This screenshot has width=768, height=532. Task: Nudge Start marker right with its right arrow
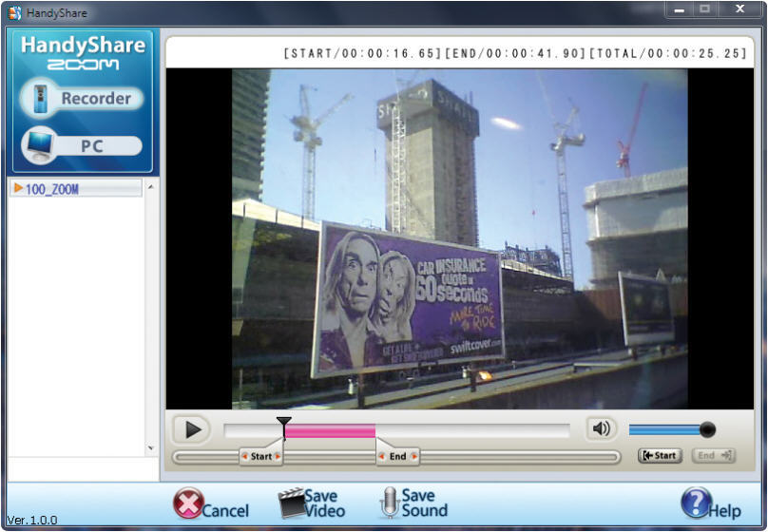278,457
